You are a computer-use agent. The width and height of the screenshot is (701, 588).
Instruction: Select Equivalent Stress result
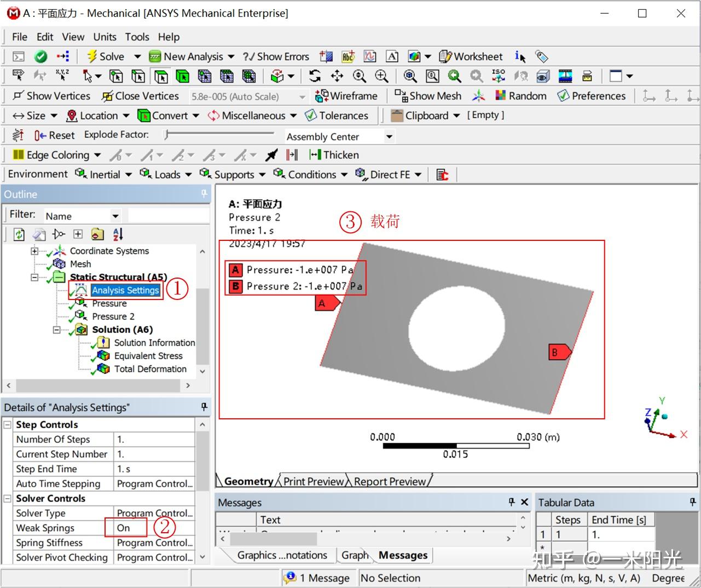(x=148, y=356)
